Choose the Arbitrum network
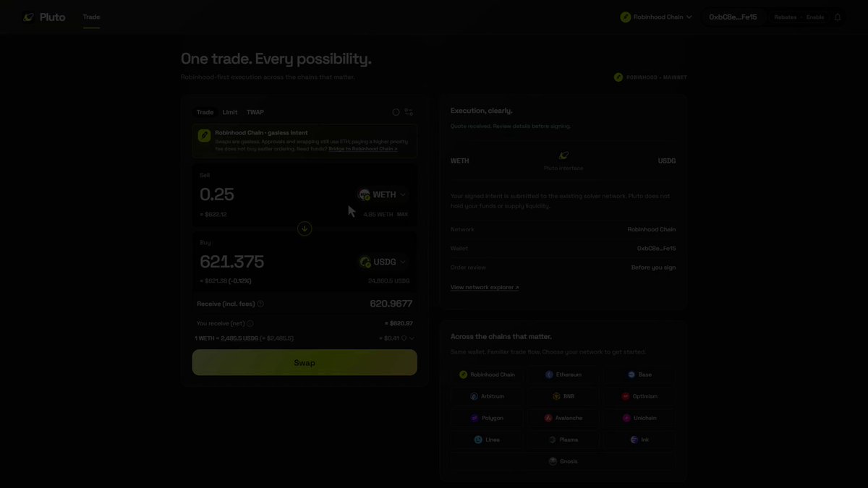This screenshot has height=488, width=868. (488, 396)
